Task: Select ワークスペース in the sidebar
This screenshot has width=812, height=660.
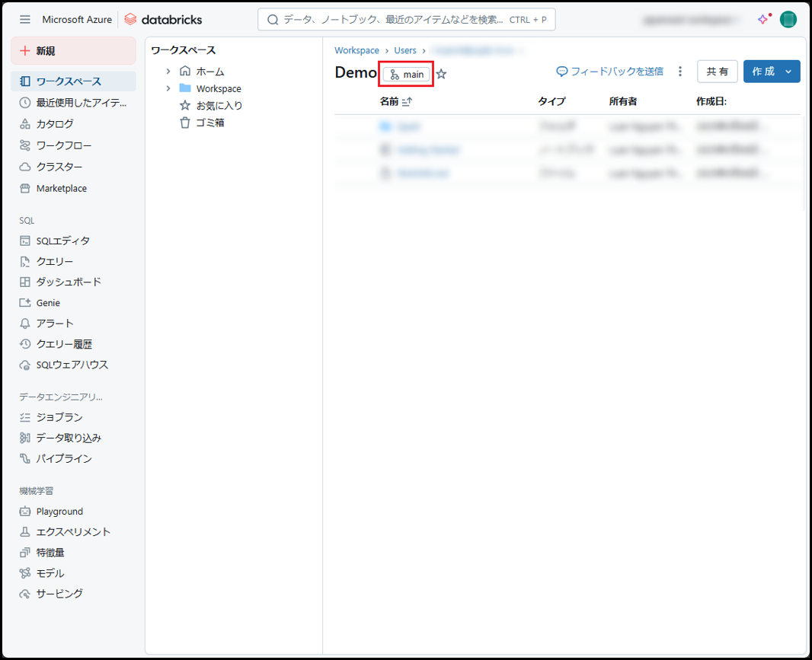Action: pos(74,81)
